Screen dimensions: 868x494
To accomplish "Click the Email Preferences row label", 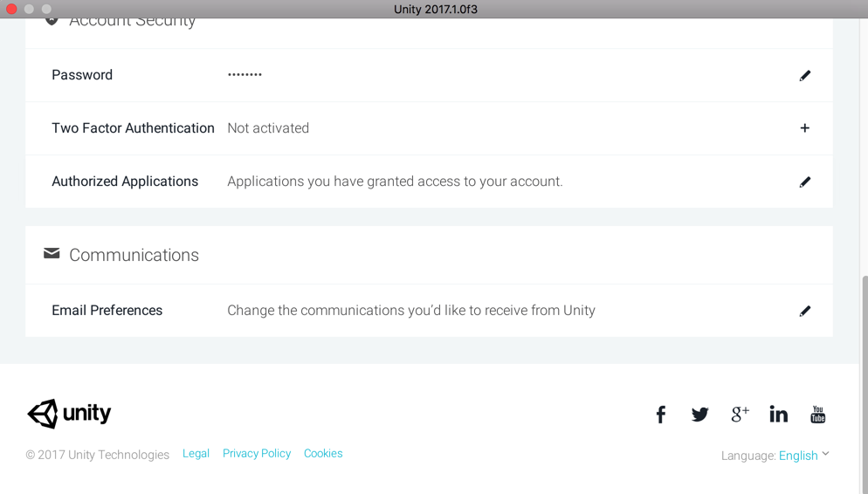I will coord(107,311).
